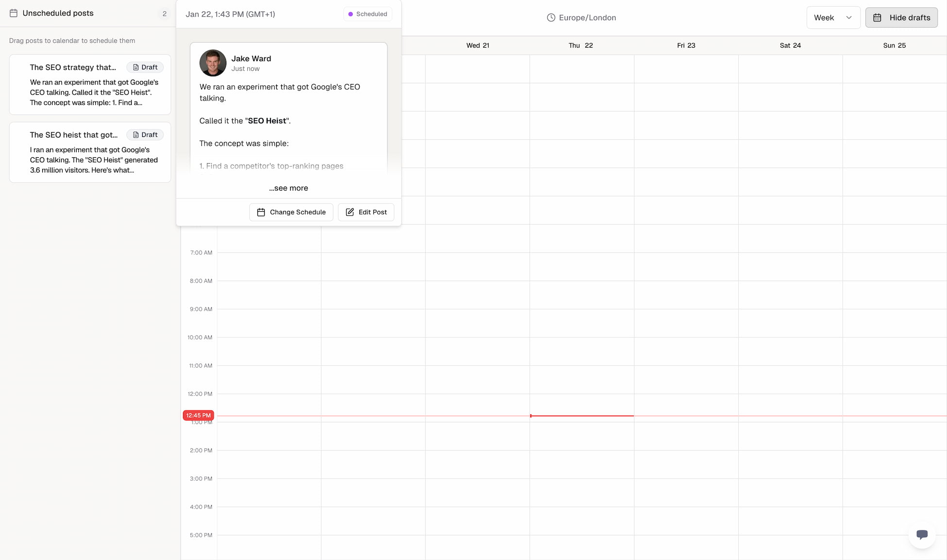Image resolution: width=947 pixels, height=560 pixels.
Task: Open the chat support bubble icon
Action: 922,534
